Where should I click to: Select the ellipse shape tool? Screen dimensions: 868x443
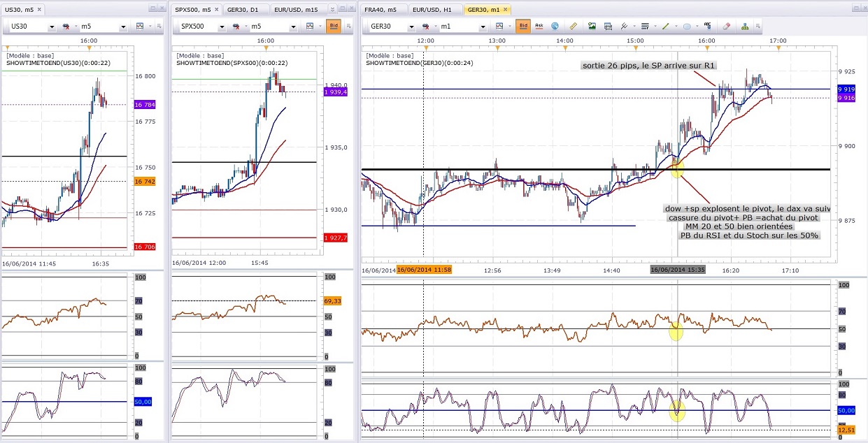pyautogui.click(x=688, y=27)
